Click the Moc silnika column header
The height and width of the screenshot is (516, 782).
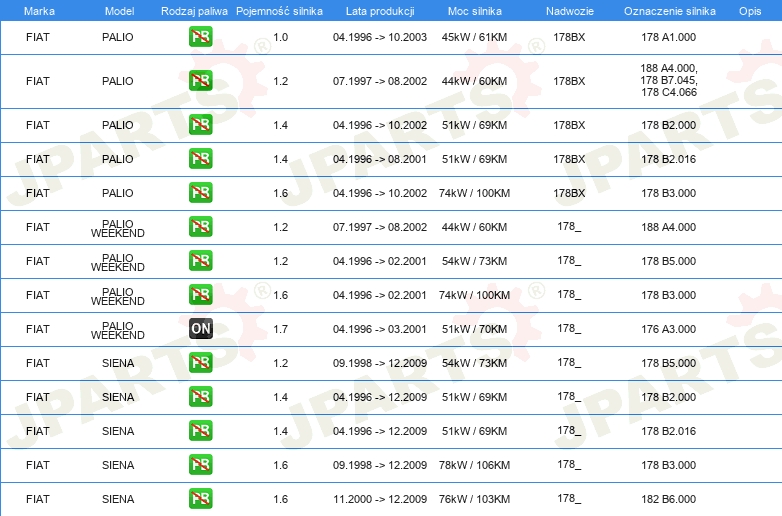[x=475, y=11]
